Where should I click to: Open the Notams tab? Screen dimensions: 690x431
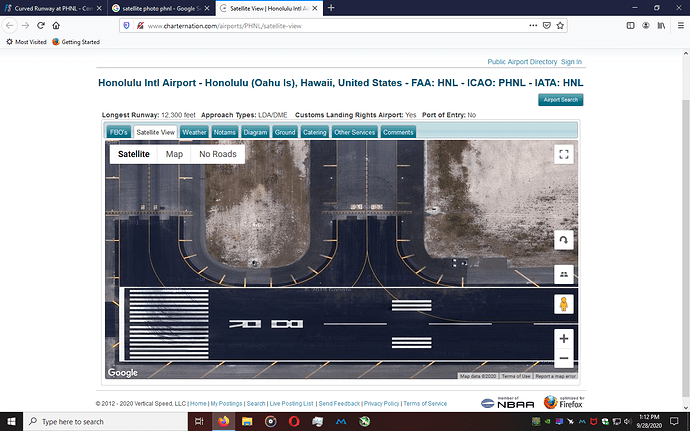tap(224, 132)
